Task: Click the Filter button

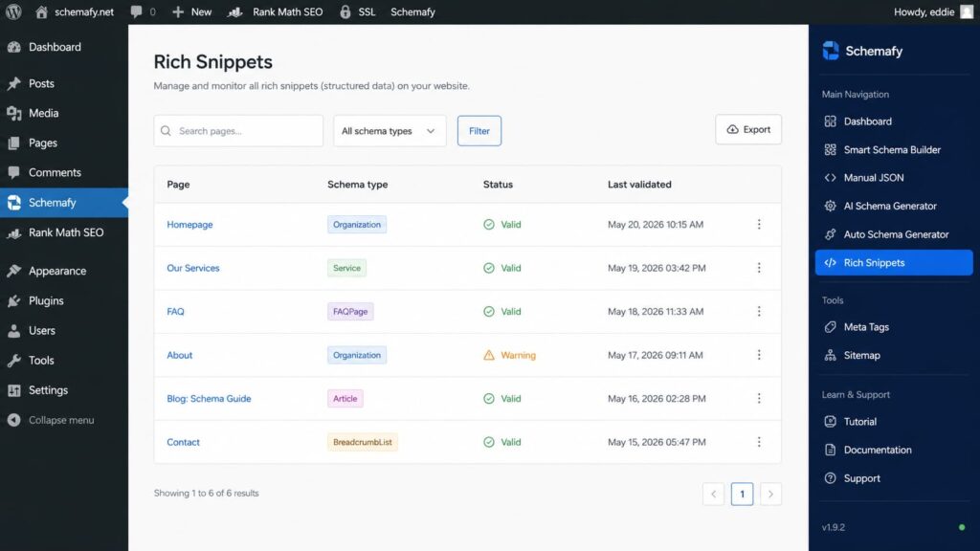Action: click(479, 130)
